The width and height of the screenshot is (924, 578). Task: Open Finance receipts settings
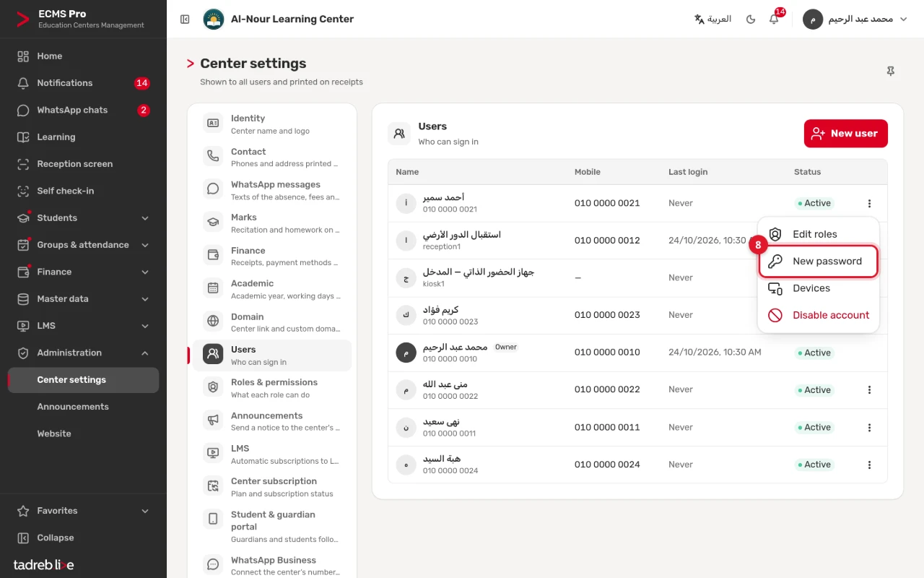[x=272, y=256]
